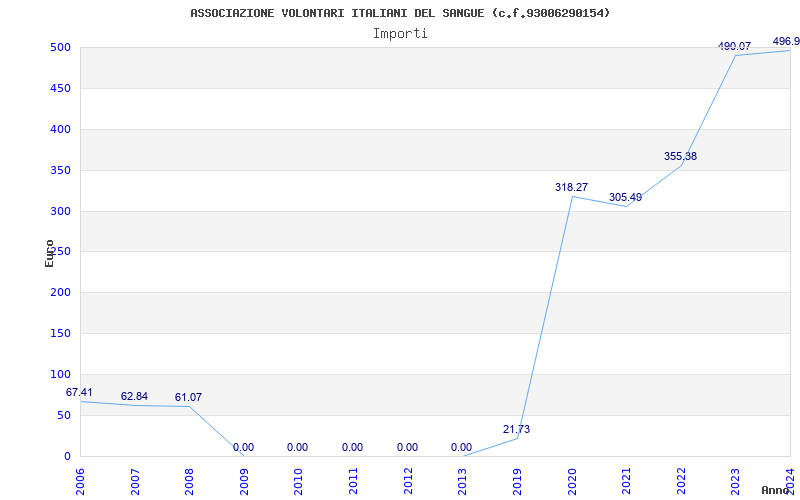This screenshot has height=500, width=800.
Task: Click the 2023 x-axis label
Action: 736,482
